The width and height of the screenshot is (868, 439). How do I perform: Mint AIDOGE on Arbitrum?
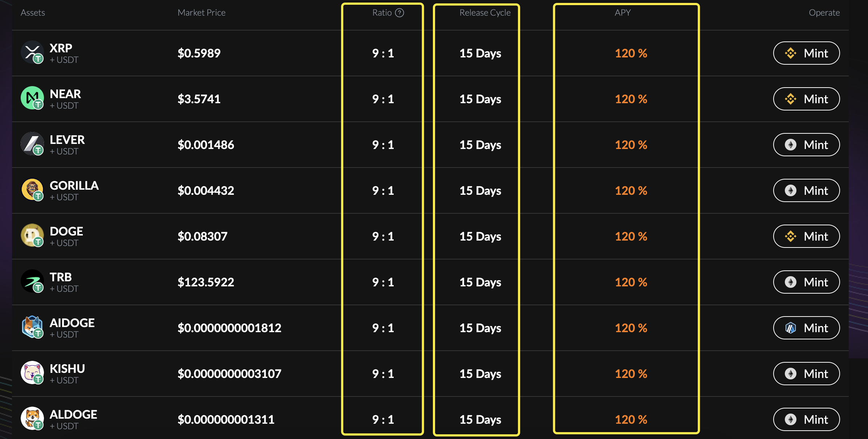pyautogui.click(x=806, y=328)
